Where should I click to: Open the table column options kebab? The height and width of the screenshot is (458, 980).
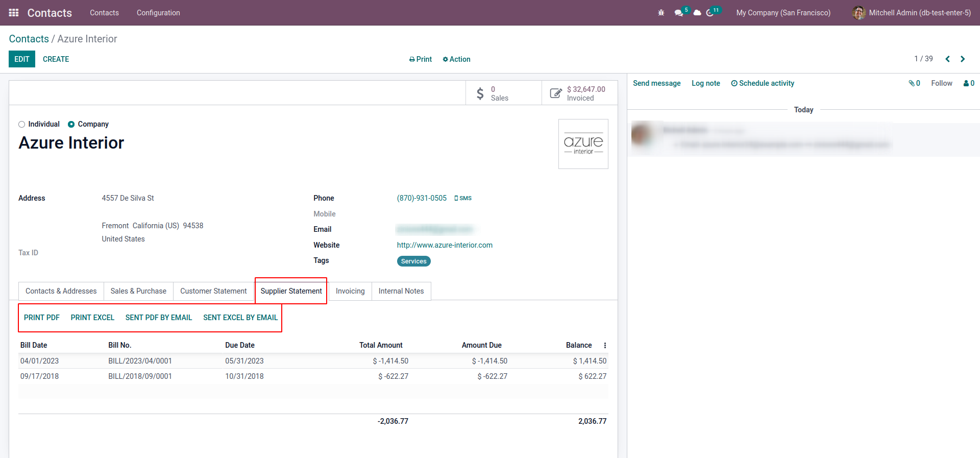pos(605,346)
